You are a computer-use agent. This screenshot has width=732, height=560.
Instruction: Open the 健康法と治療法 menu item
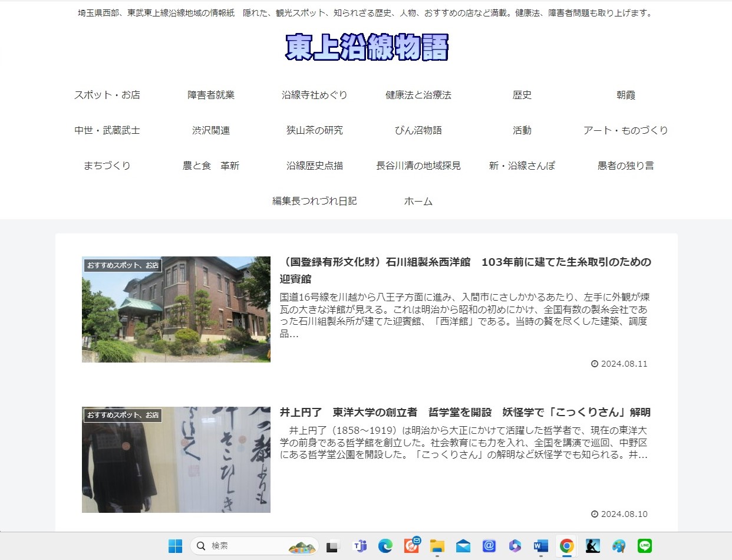coord(418,95)
